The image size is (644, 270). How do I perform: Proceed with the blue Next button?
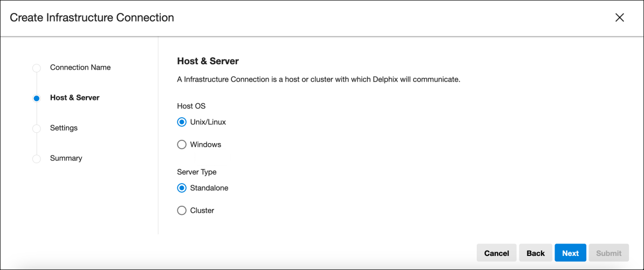click(x=571, y=253)
